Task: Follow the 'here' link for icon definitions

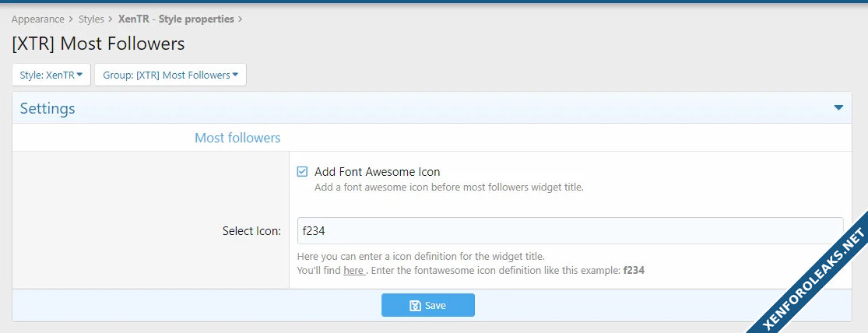Action: coord(353,271)
